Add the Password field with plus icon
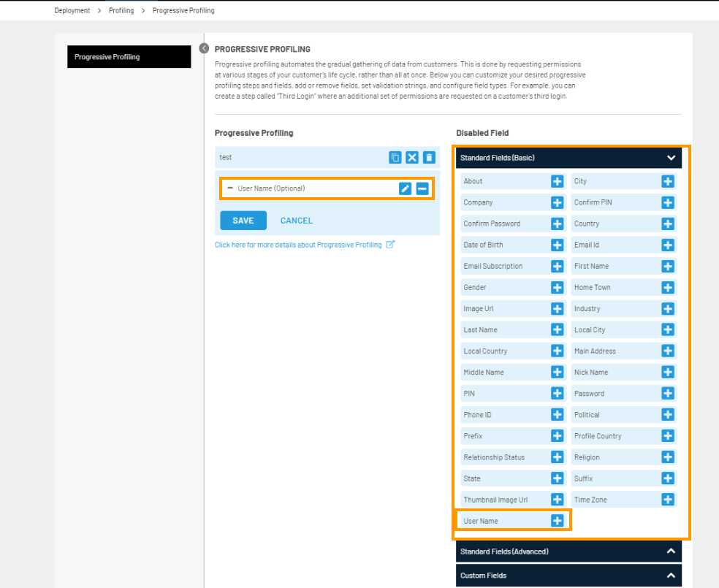 (x=668, y=393)
